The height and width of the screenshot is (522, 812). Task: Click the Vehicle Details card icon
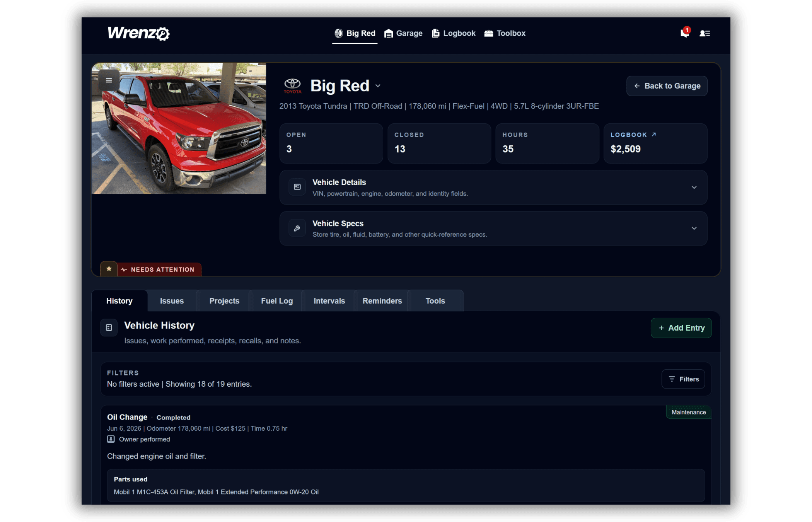(x=297, y=187)
